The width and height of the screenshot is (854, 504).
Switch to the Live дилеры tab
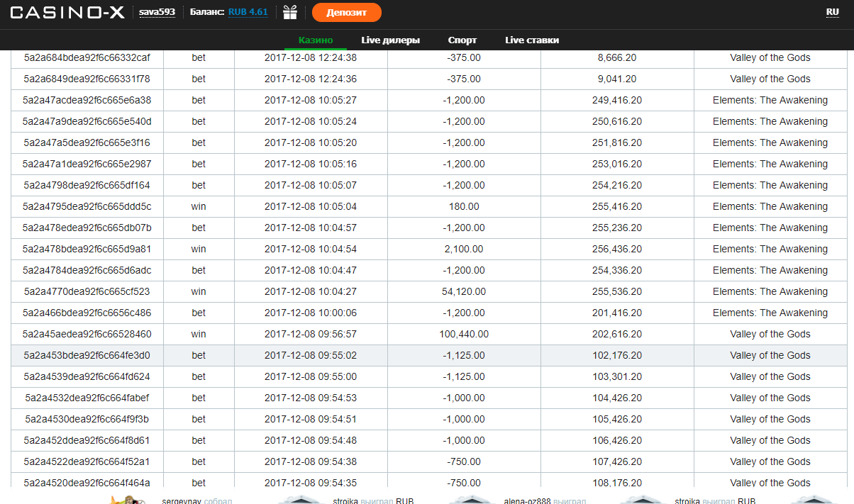tap(390, 40)
